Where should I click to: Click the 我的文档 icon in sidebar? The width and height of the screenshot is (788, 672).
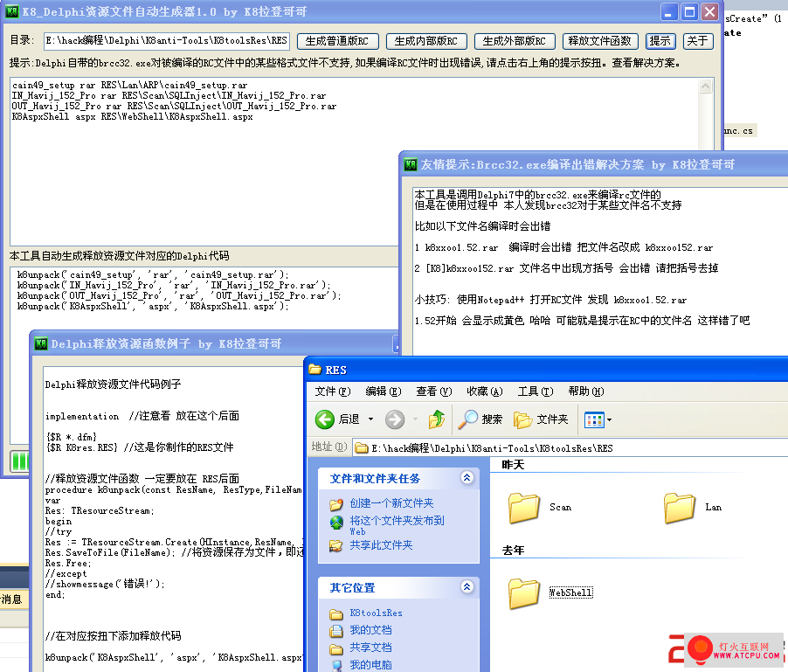[x=335, y=631]
